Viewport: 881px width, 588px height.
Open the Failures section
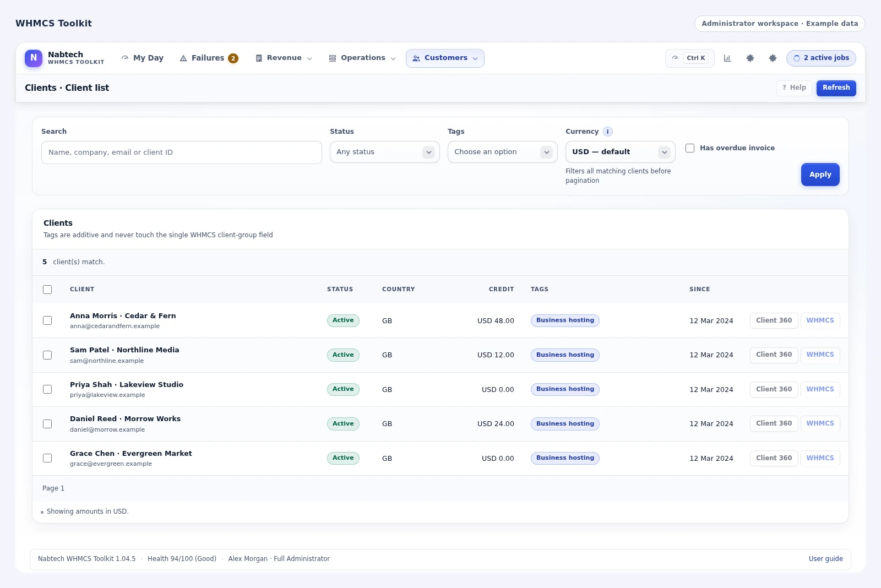pyautogui.click(x=209, y=58)
